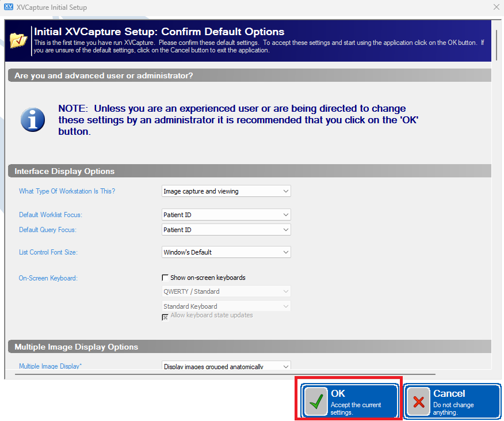Click the blue information icon
This screenshot has height=421, width=504.
pyautogui.click(x=33, y=120)
